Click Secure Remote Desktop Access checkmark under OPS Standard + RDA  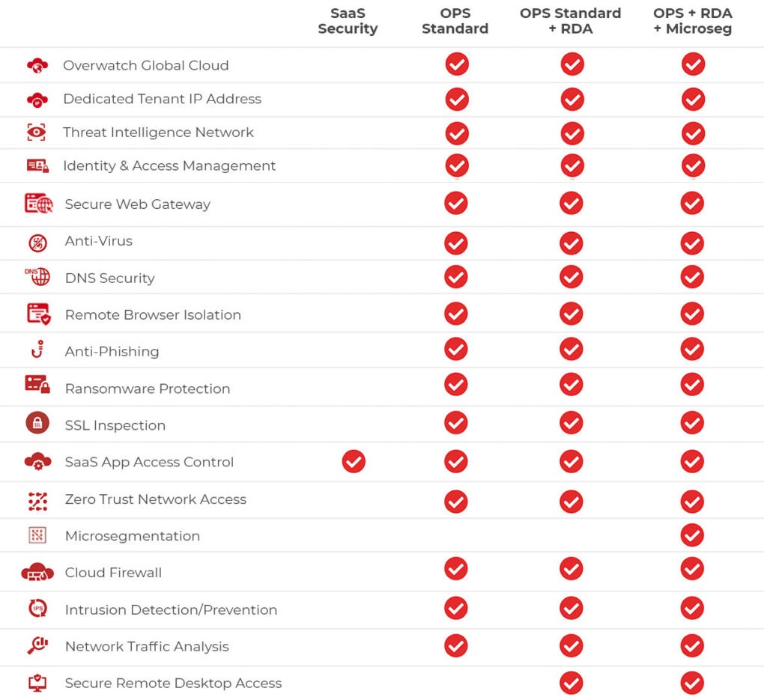click(x=572, y=683)
